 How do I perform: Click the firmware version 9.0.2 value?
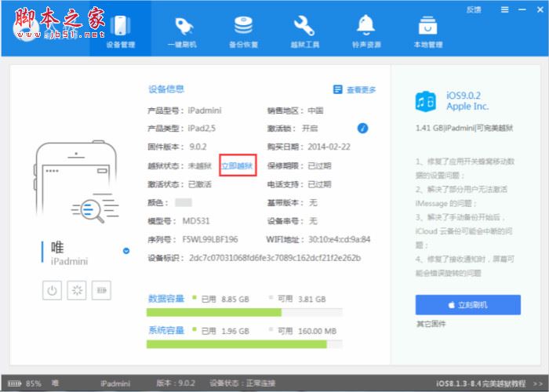198,147
